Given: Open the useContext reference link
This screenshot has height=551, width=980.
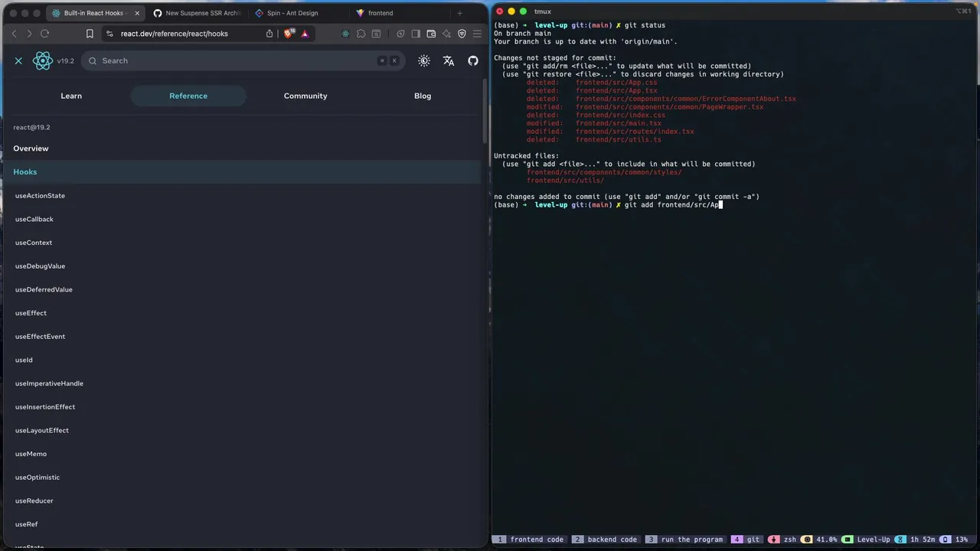Looking at the screenshot, I should click(34, 243).
